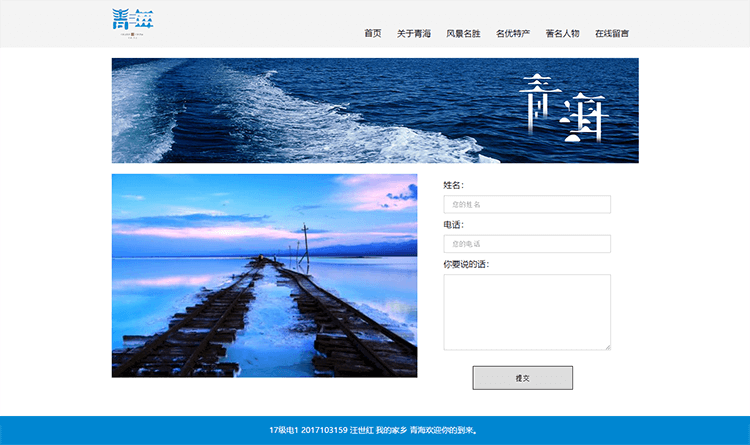Screen dimensions: 750x445
Task: Click the ocean wake in the banner image
Action: 250,110
